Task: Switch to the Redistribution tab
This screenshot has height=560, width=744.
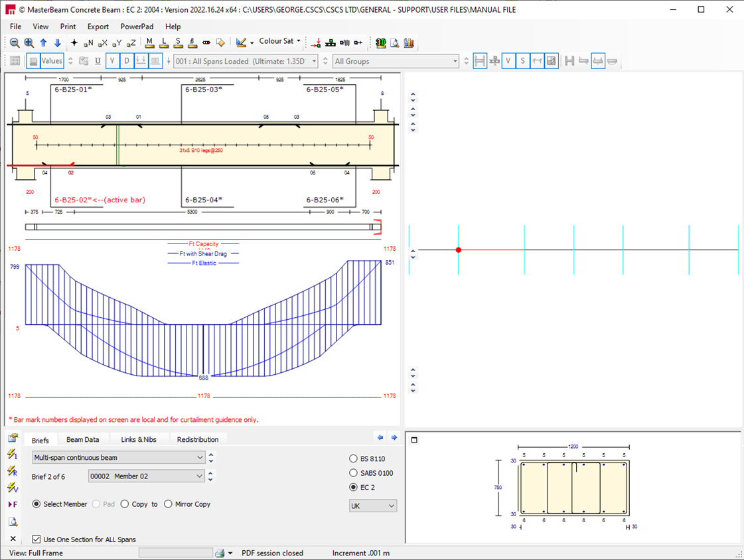Action: click(x=198, y=439)
